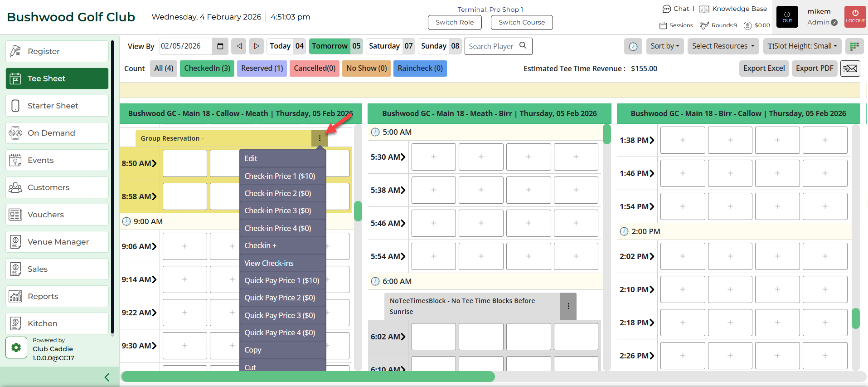Open Slot Height Small dropdown
The width and height of the screenshot is (868, 387).
pyautogui.click(x=802, y=46)
